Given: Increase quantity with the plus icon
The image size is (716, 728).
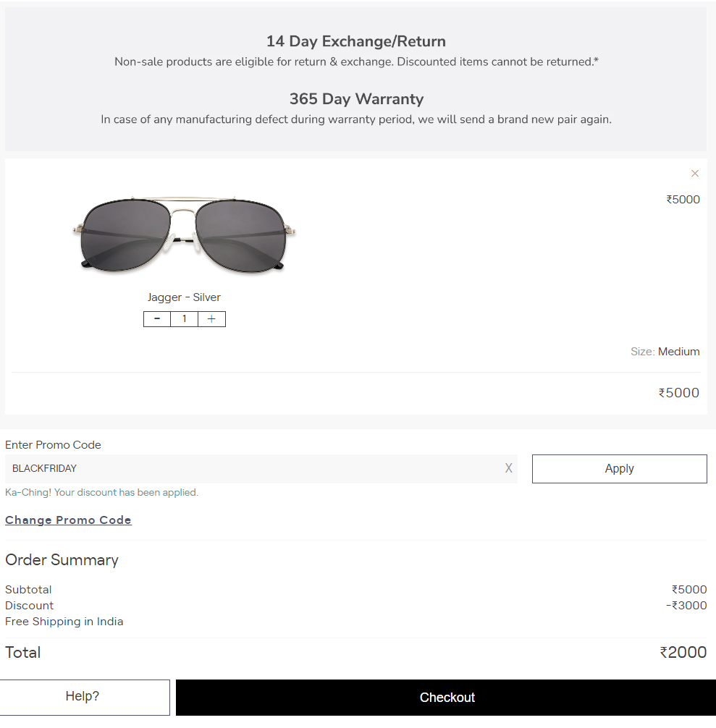Looking at the screenshot, I should [211, 318].
